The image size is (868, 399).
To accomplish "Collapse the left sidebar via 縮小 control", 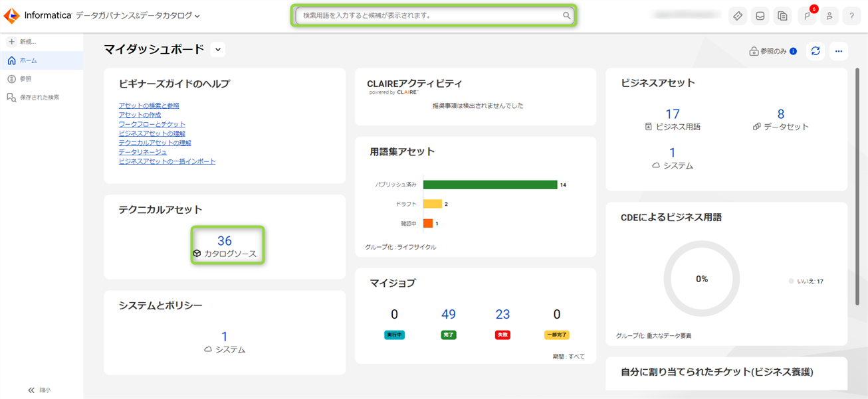I will click(38, 390).
